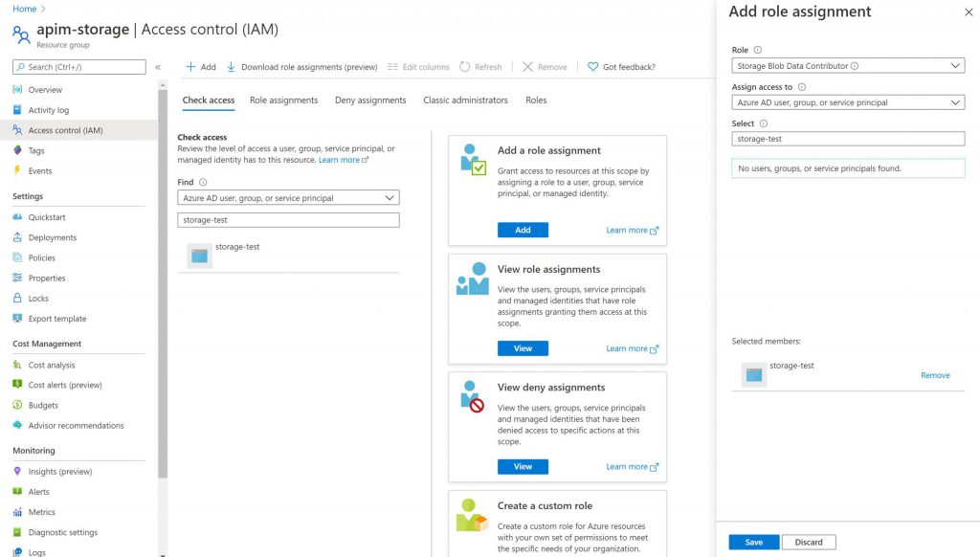Click the Alerts icon under Monitoring
The height and width of the screenshot is (557, 980).
pyautogui.click(x=17, y=491)
